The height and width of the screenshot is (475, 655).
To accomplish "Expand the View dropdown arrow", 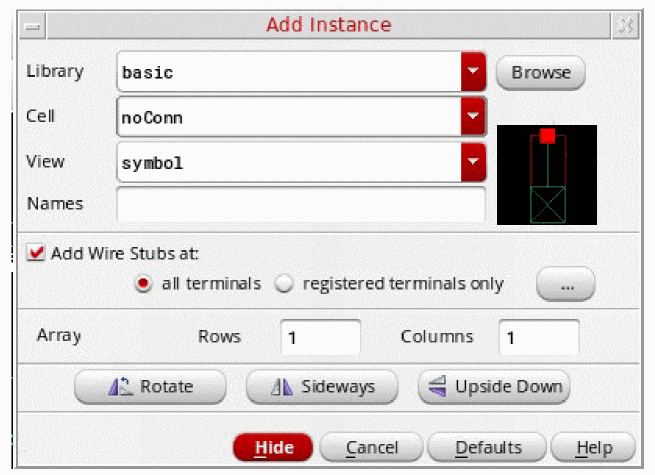I will pyautogui.click(x=473, y=162).
